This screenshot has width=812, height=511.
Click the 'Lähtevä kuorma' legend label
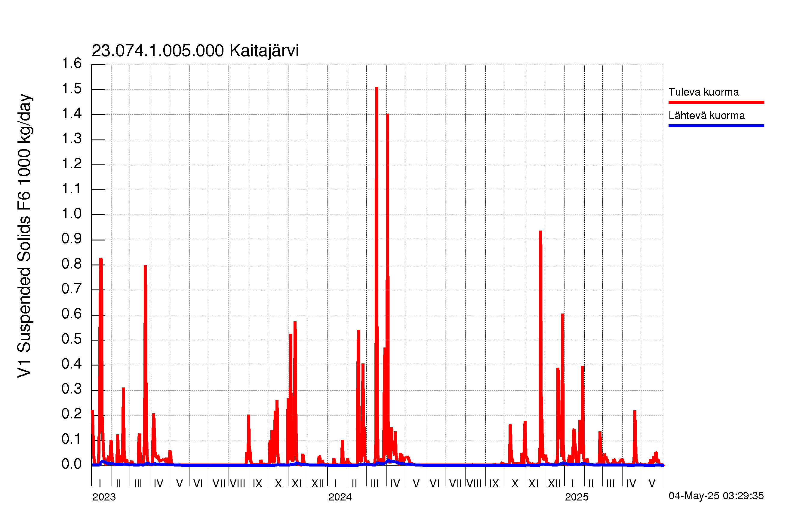(706, 115)
